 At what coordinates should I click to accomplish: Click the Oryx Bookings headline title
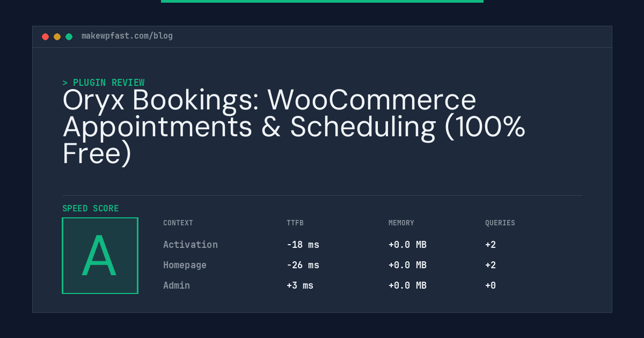tap(294, 127)
